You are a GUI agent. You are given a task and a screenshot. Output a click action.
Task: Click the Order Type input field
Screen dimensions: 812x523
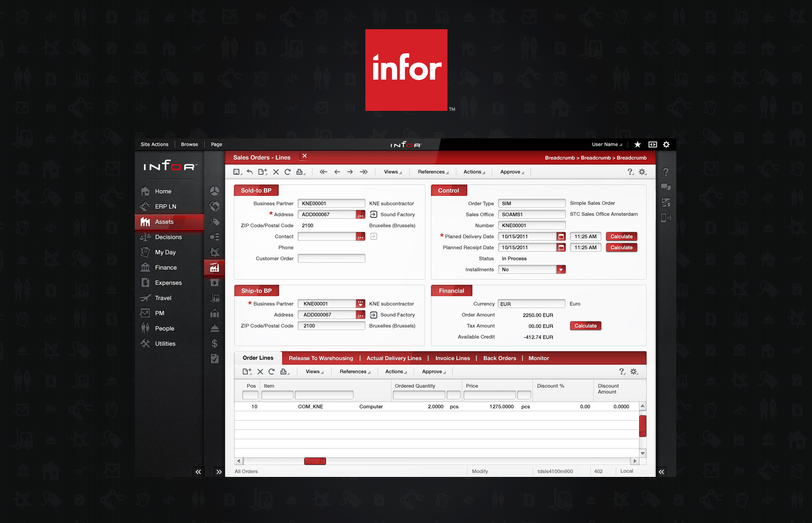[532, 204]
